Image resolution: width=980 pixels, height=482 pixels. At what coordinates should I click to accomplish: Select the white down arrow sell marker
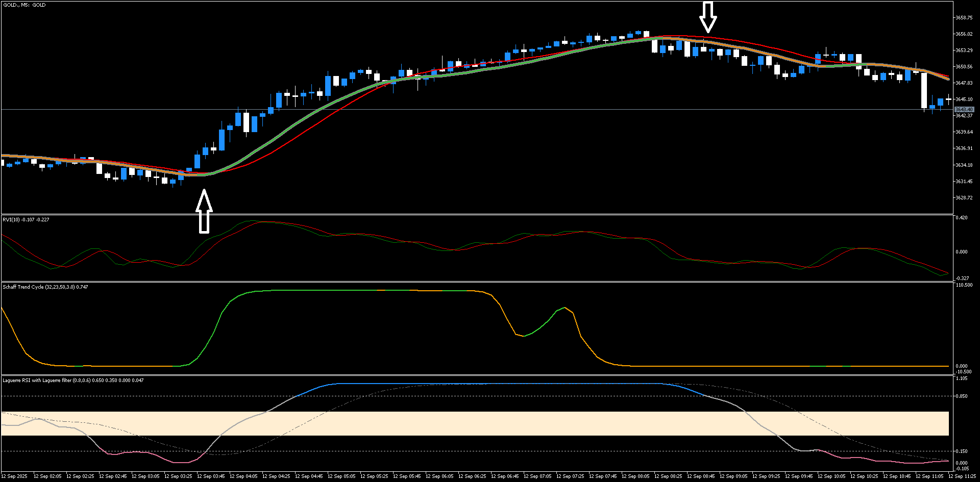click(x=708, y=15)
